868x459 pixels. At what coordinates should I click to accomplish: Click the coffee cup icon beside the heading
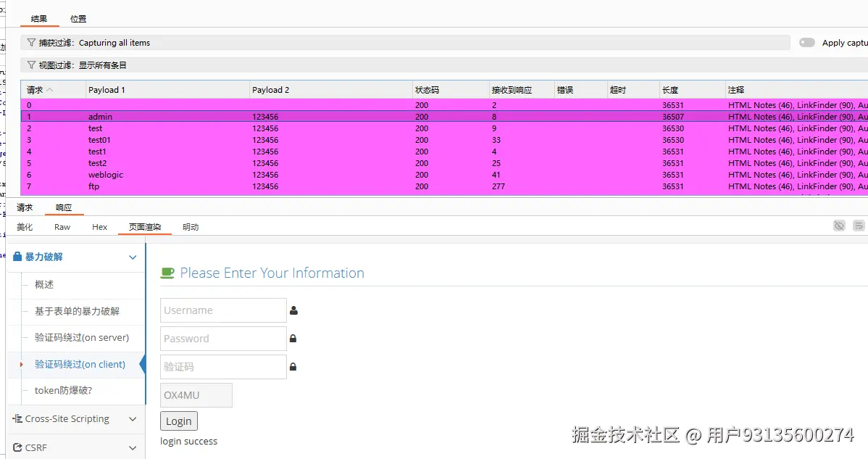pyautogui.click(x=167, y=273)
